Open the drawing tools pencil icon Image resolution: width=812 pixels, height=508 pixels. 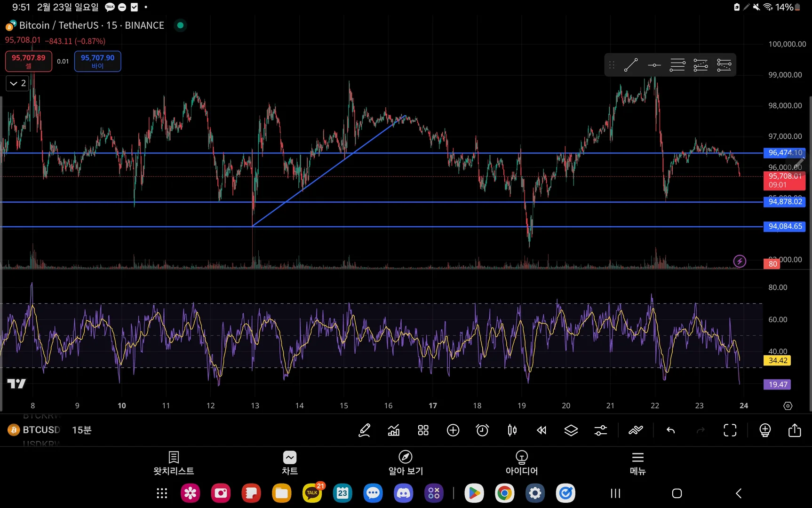click(x=364, y=430)
